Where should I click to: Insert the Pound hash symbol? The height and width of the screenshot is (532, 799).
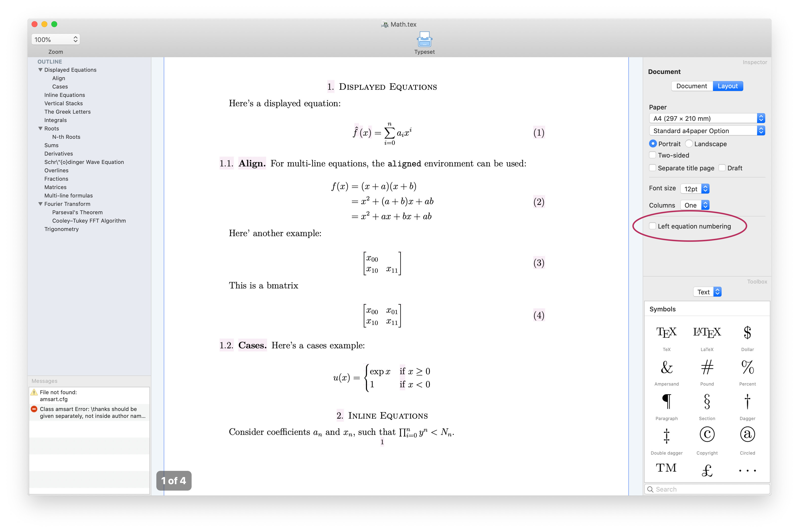click(707, 368)
